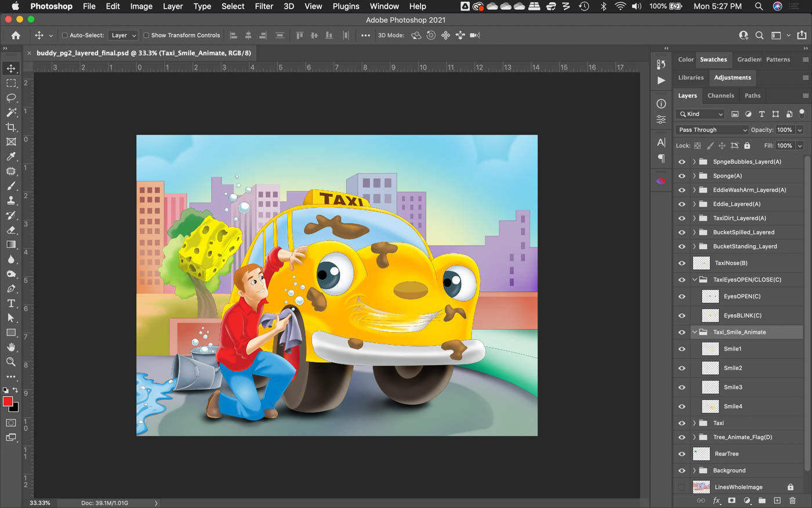Open the Pass Through blend mode dropdown
Viewport: 812px width, 508px height.
(712, 130)
